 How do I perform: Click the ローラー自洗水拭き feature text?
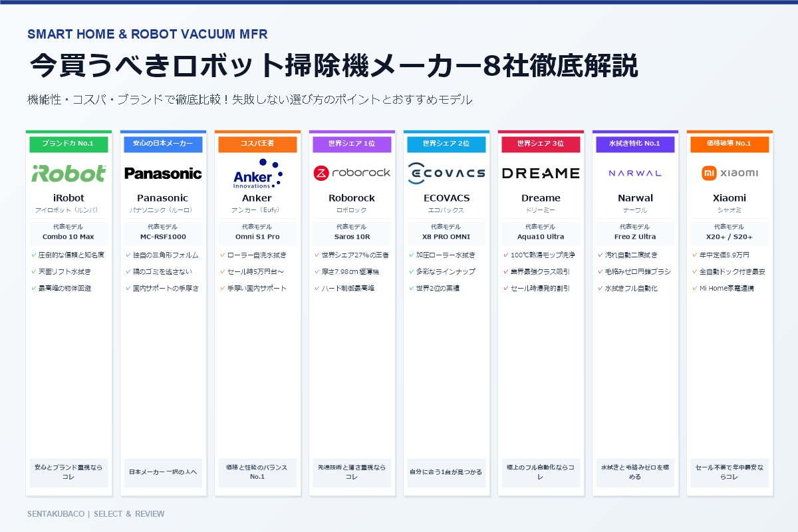(x=258, y=255)
